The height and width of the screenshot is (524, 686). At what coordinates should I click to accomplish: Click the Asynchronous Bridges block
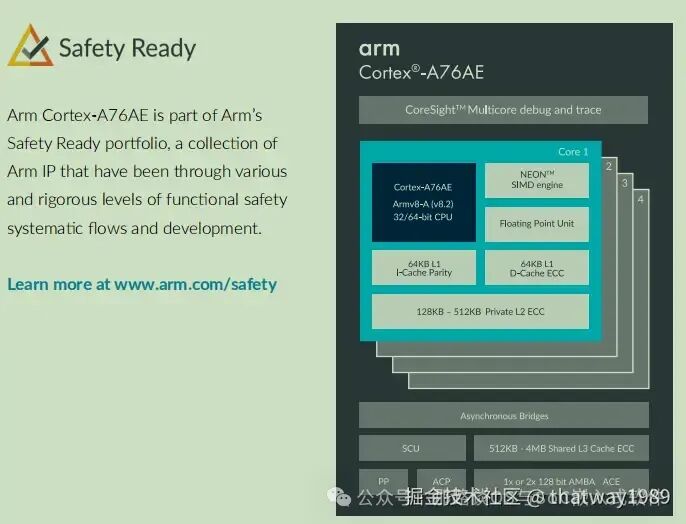click(x=504, y=415)
